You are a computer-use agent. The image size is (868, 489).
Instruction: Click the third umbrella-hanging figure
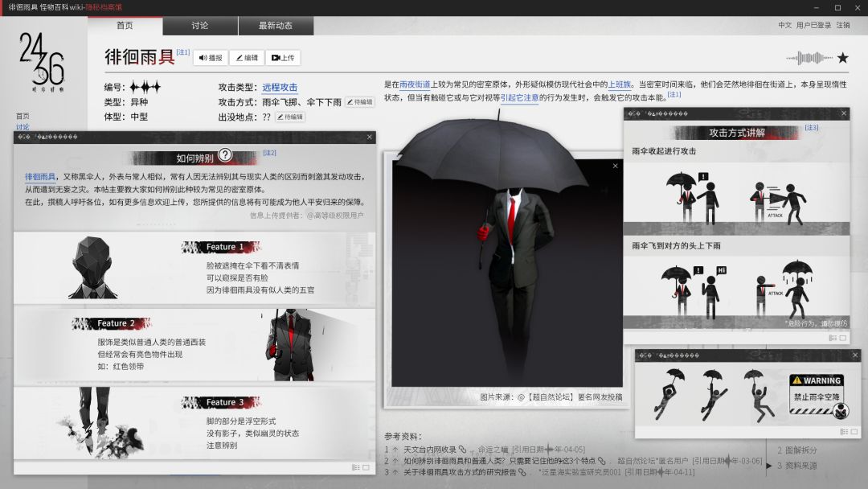tap(759, 396)
